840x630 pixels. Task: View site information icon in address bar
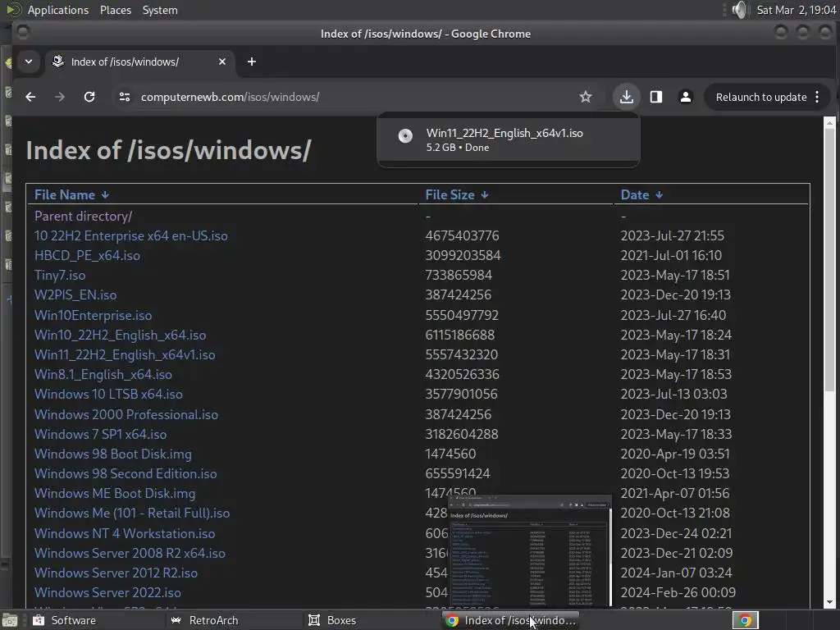point(125,97)
